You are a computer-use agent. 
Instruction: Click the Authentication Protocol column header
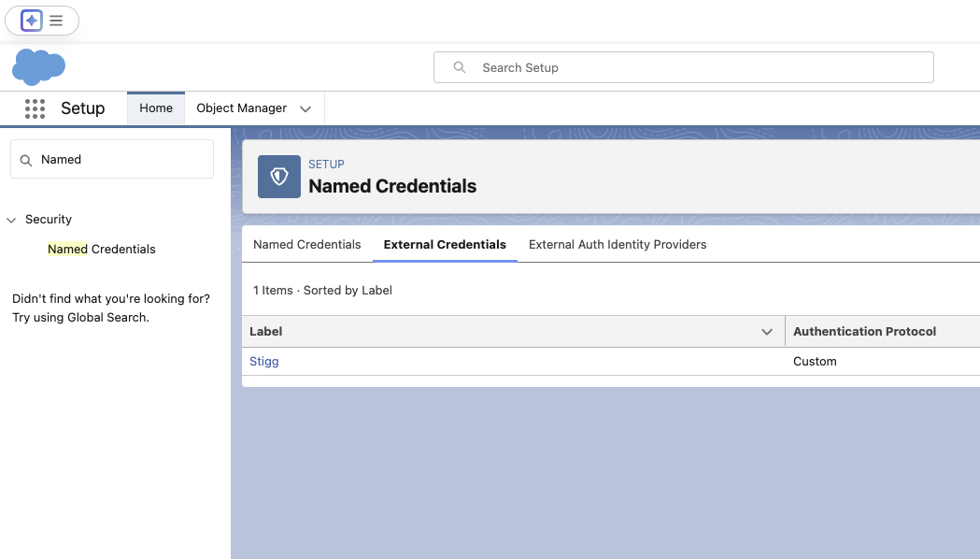coord(864,332)
